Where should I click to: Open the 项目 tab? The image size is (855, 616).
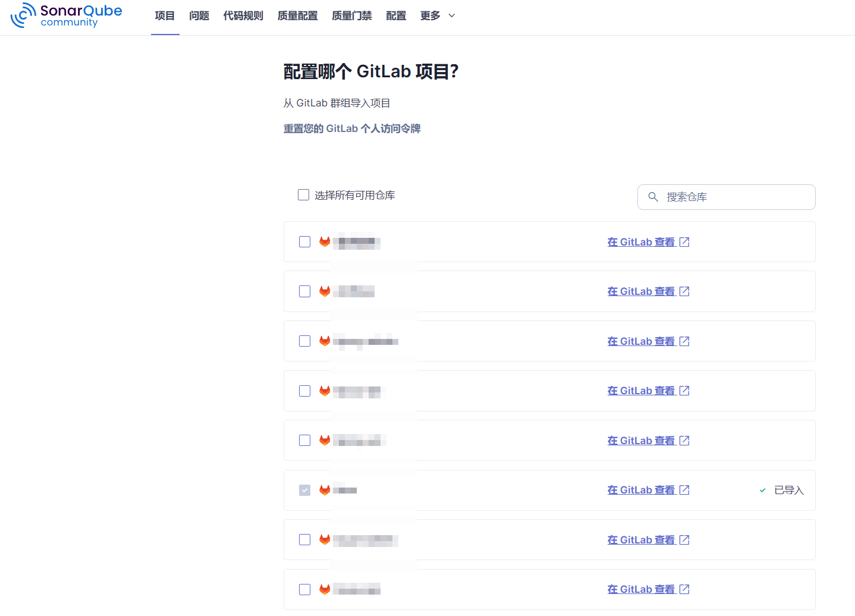[165, 16]
